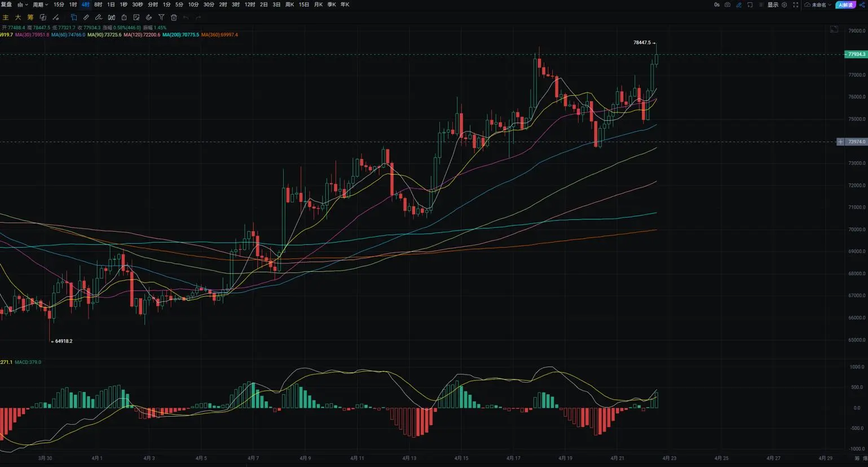Click the 显示 display button
Image resolution: width=868 pixels, height=467 pixels.
pos(773,5)
